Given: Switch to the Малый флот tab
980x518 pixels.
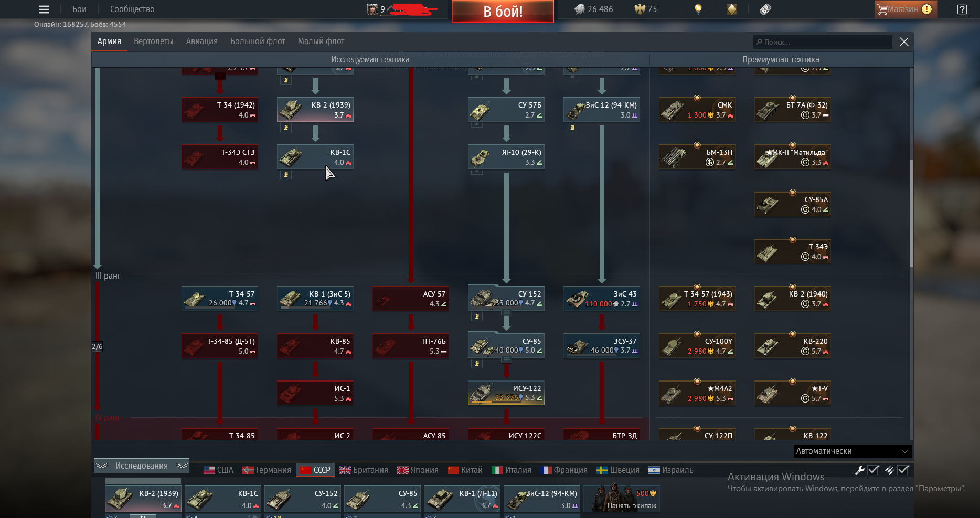Looking at the screenshot, I should (321, 41).
